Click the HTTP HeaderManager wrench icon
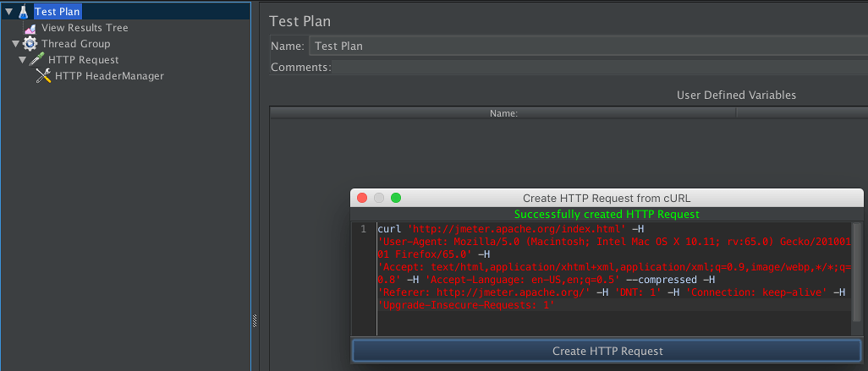The image size is (868, 371). (x=44, y=76)
